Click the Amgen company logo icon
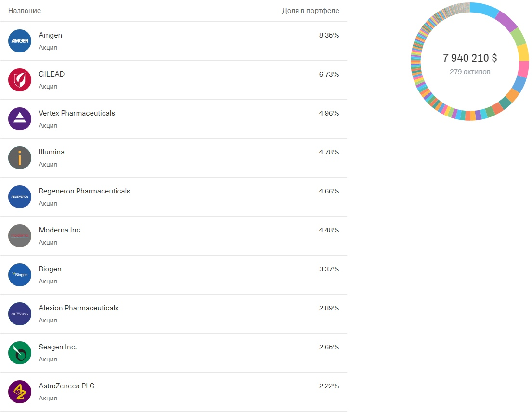Viewport: 532px width, 412px height. pyautogui.click(x=20, y=41)
